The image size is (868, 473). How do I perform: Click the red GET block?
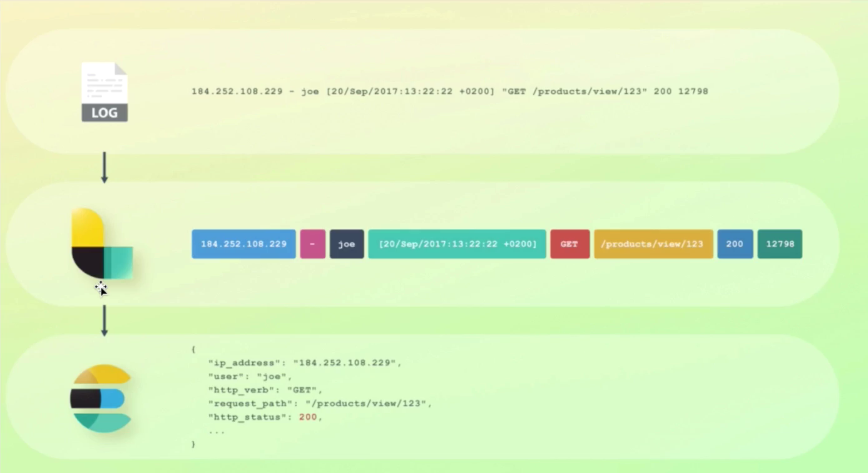pyautogui.click(x=570, y=244)
